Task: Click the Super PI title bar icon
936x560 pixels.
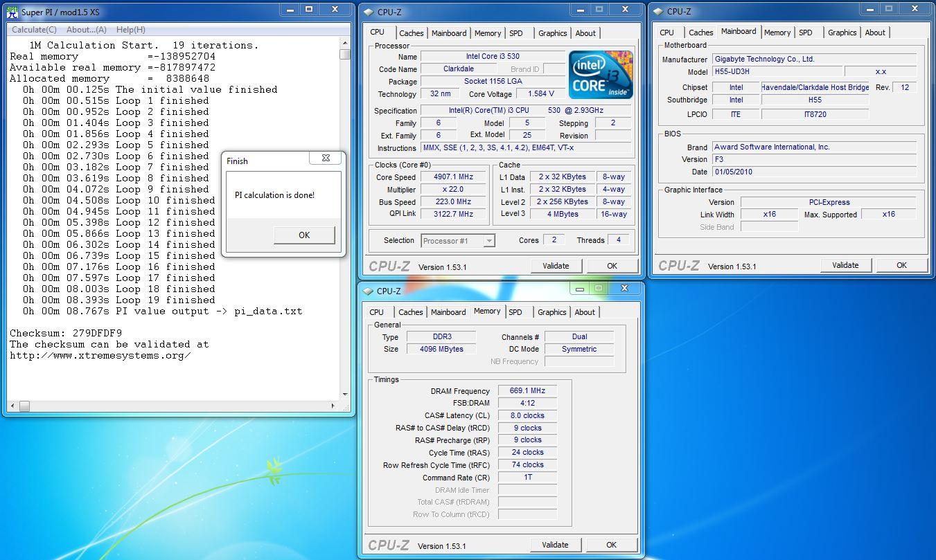Action: (12, 12)
